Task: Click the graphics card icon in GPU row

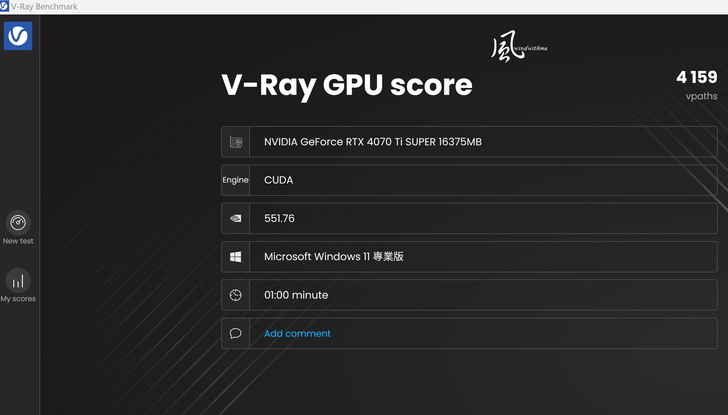Action: (236, 142)
